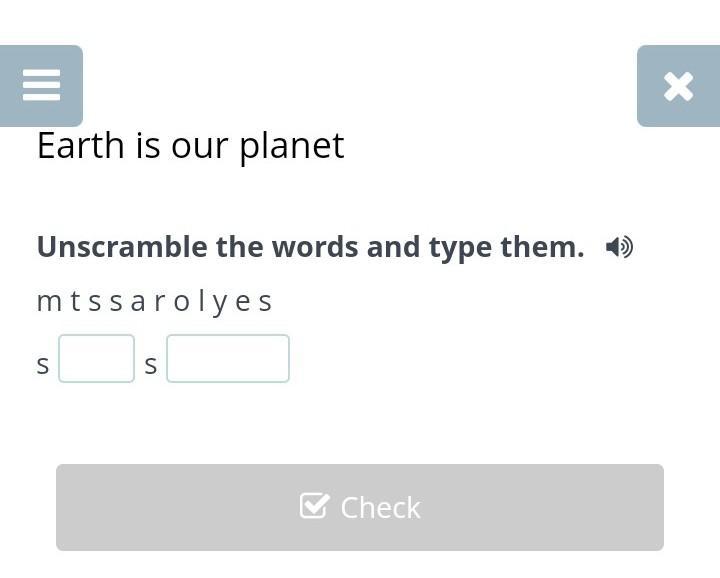Click the word 'planet' in the title

click(x=291, y=146)
